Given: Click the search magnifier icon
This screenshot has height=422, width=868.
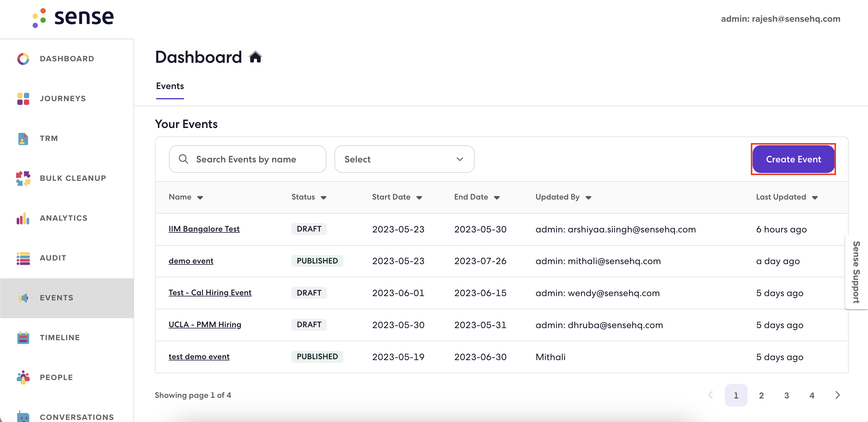Looking at the screenshot, I should 183,159.
